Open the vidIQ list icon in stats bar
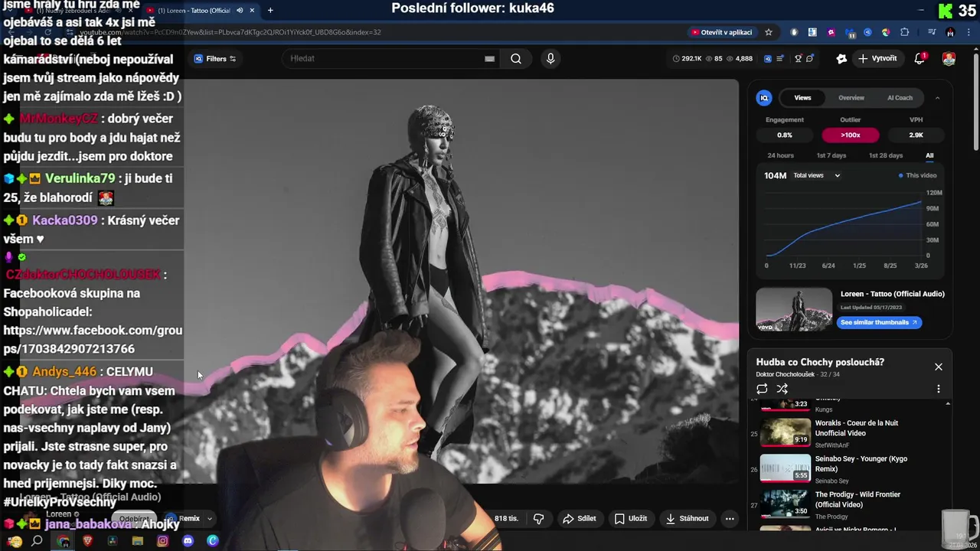980x551 pixels. click(x=780, y=59)
